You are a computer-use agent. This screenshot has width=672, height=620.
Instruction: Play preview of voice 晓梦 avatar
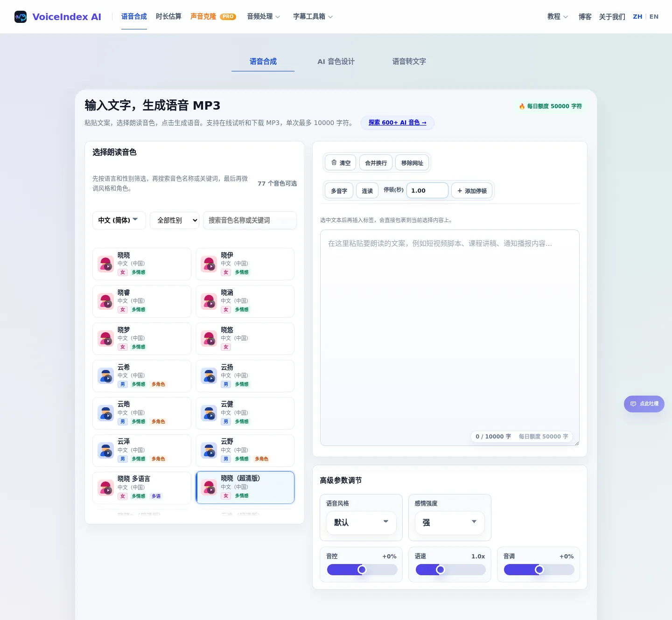pyautogui.click(x=106, y=339)
